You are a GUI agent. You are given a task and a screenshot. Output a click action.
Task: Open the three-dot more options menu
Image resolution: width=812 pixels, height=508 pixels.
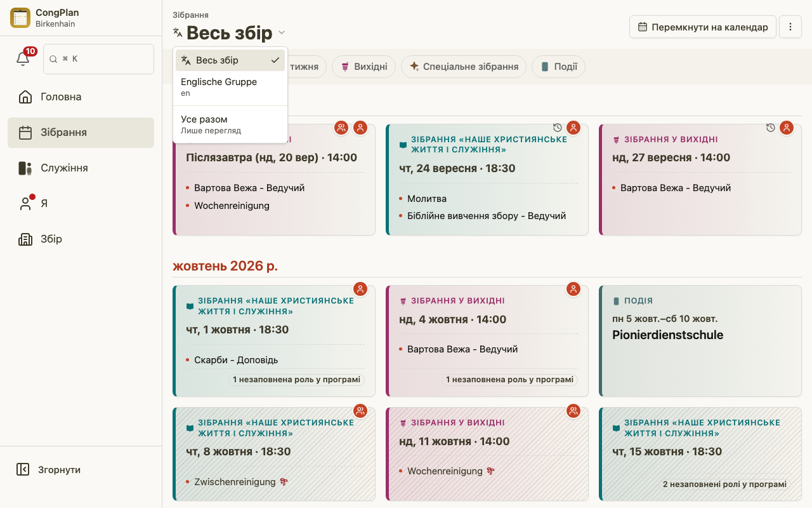(790, 27)
